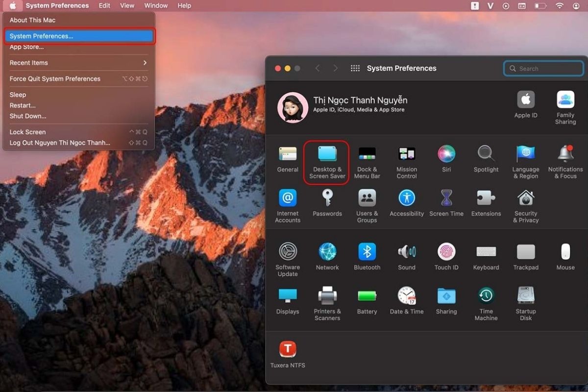Select About This Mac
This screenshot has height=392, width=588.
(x=79, y=20)
